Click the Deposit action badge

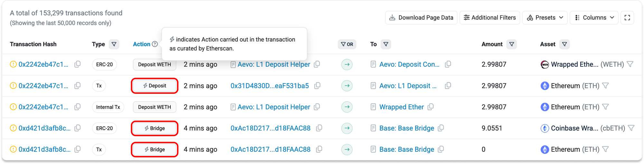155,86
